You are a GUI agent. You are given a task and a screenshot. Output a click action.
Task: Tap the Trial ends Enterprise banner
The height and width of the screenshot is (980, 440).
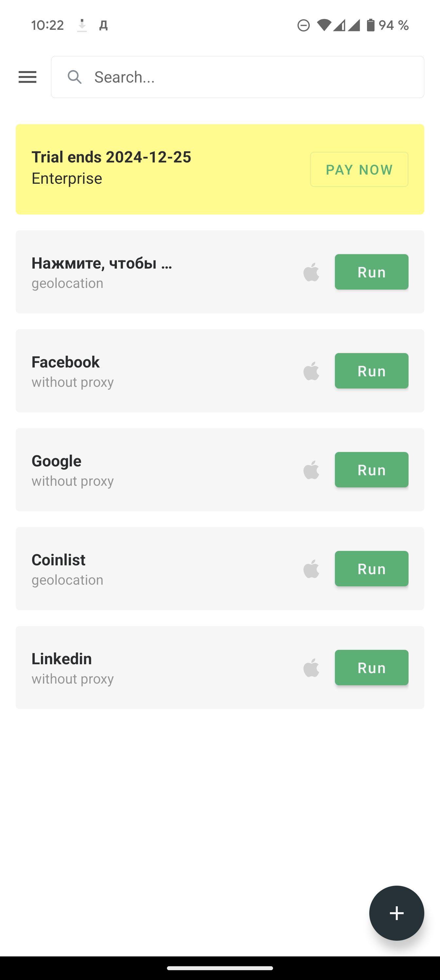click(220, 169)
